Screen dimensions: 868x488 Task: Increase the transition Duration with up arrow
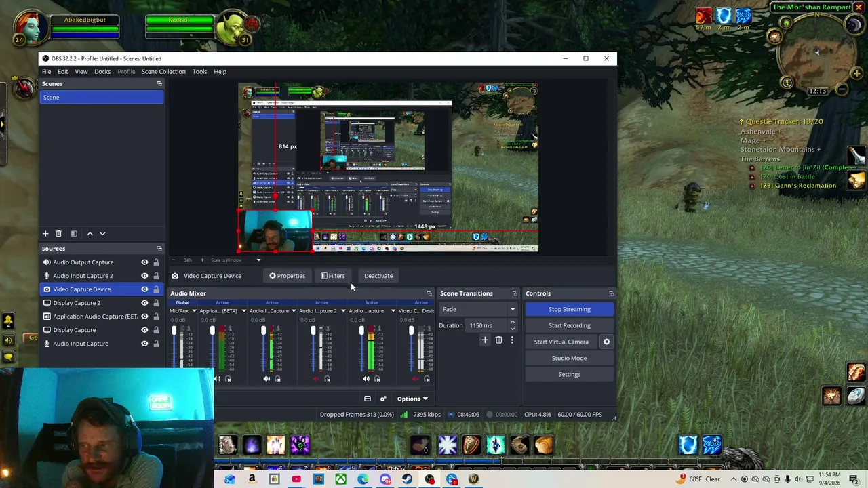[512, 323]
